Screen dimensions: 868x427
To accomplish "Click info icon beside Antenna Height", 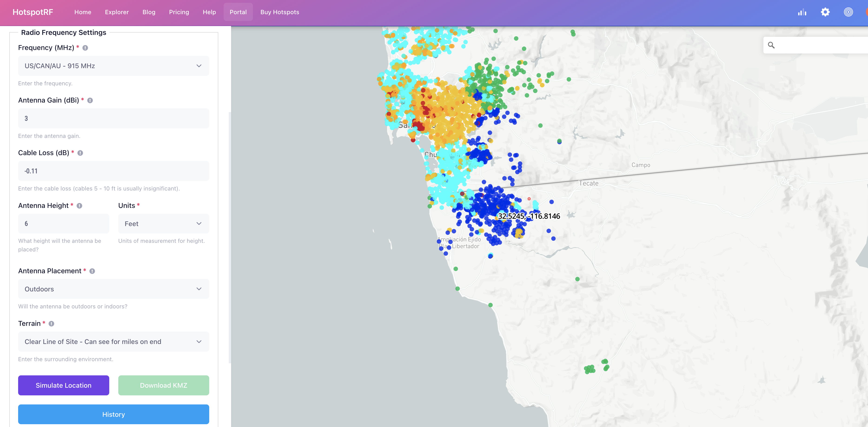I will coord(80,206).
